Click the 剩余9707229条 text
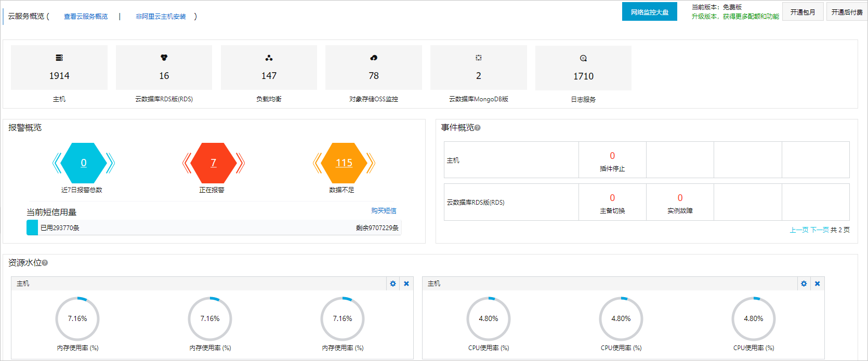 coord(377,228)
